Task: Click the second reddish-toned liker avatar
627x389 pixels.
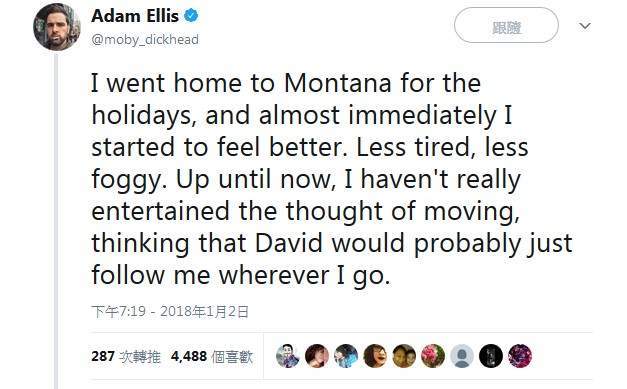Action: [x=317, y=356]
